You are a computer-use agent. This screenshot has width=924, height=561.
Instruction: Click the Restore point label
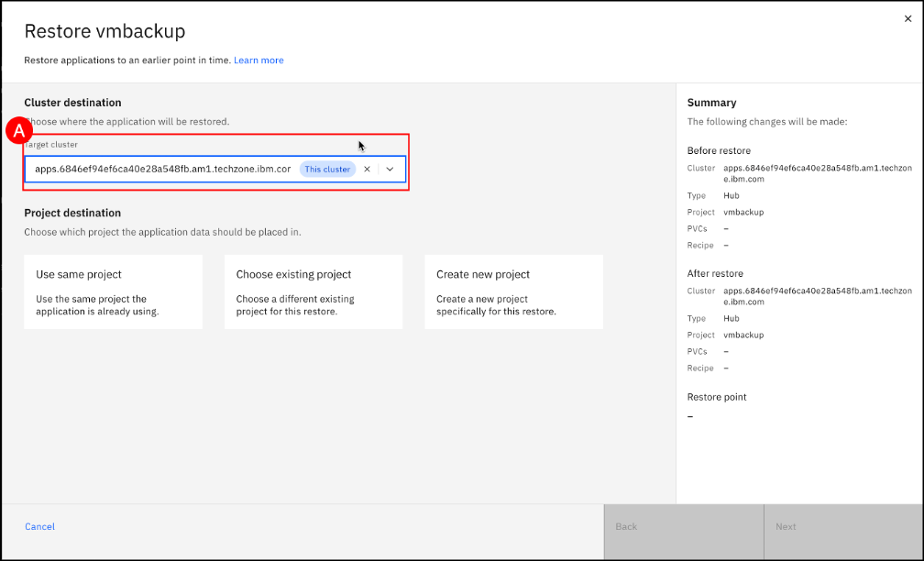pos(717,397)
